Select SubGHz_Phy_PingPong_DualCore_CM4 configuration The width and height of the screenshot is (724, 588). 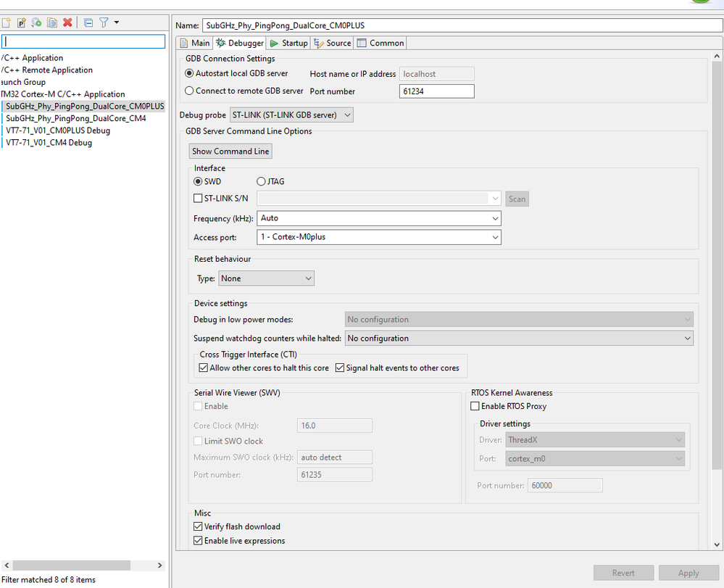click(75, 118)
